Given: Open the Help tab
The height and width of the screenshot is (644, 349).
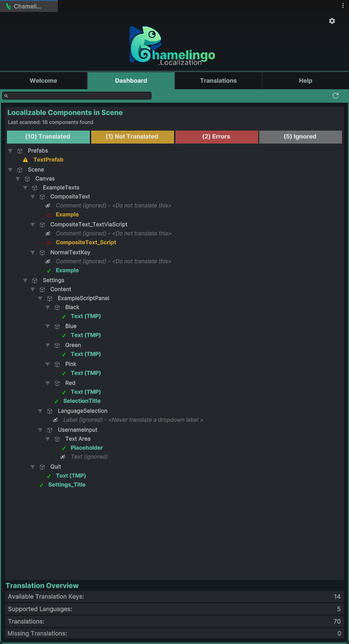Looking at the screenshot, I should click(x=305, y=81).
